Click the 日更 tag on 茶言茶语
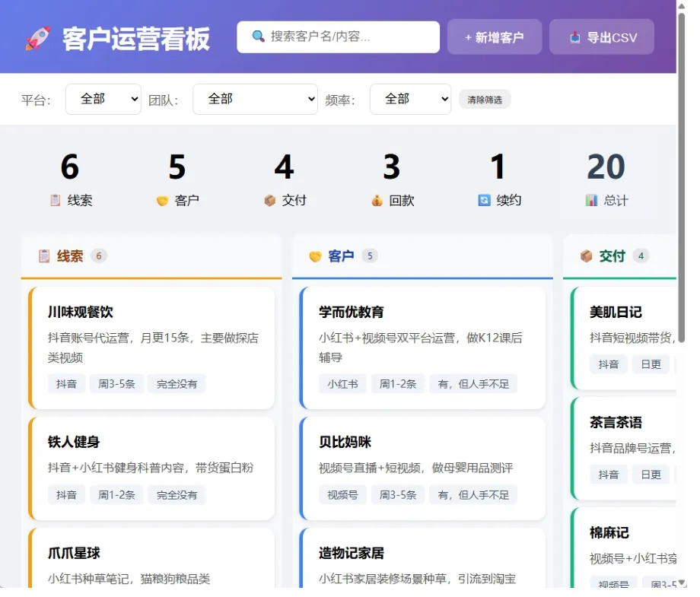 point(651,475)
